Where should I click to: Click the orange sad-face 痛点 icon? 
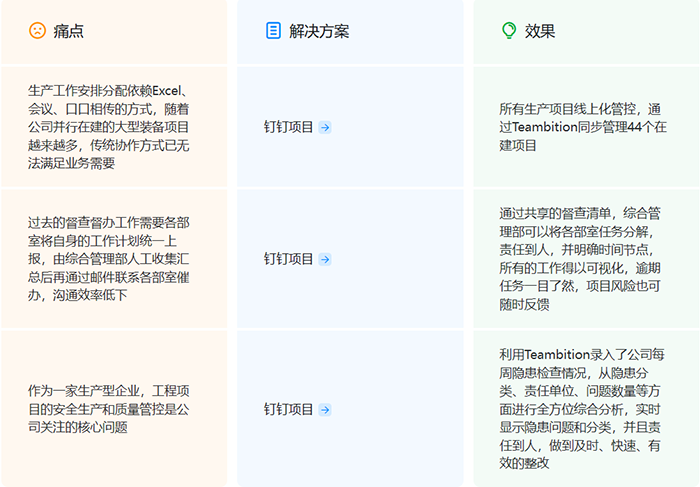click(38, 30)
